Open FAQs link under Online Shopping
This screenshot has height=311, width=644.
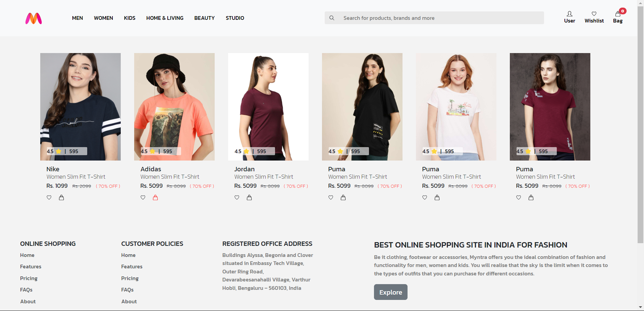point(26,290)
